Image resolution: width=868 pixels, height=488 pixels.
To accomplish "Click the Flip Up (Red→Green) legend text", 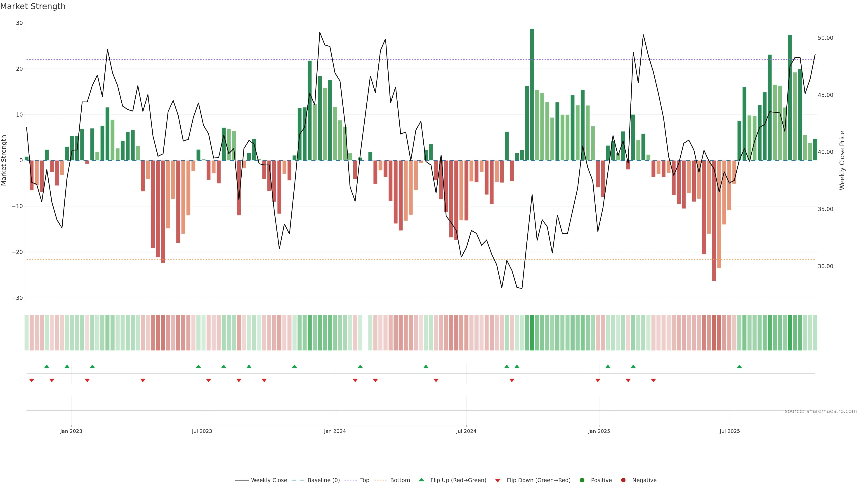I will [x=458, y=480].
